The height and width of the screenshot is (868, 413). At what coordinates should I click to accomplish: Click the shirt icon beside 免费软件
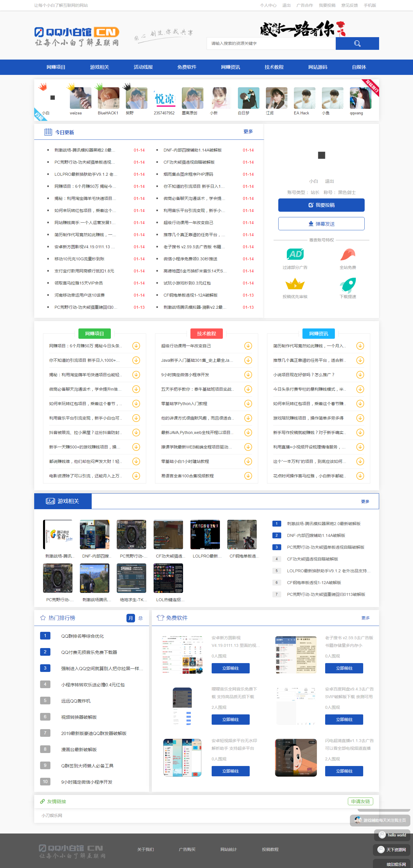tap(160, 618)
